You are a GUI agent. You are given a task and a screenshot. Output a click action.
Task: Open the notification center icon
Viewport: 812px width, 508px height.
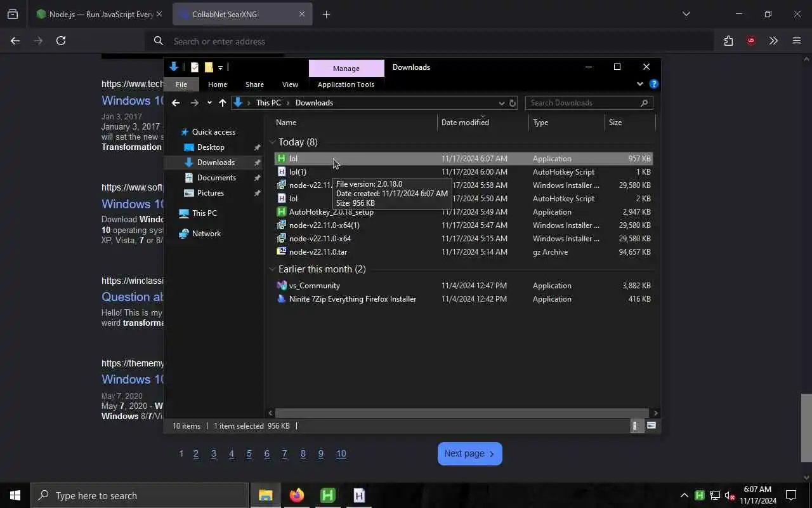click(x=791, y=495)
